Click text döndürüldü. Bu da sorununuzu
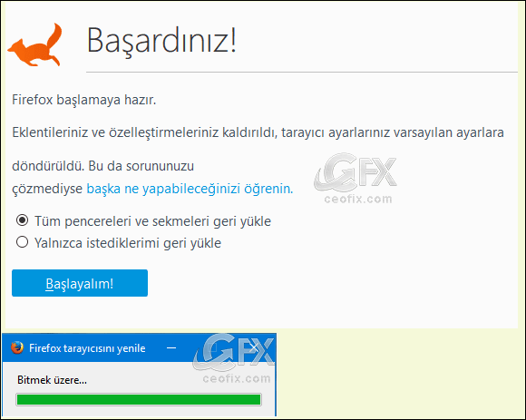 coord(103,166)
